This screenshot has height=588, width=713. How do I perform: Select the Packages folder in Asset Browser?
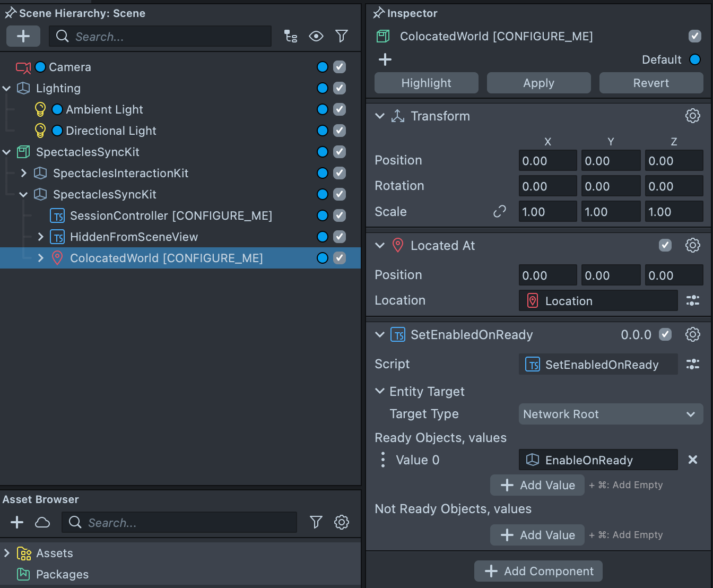coord(62,574)
